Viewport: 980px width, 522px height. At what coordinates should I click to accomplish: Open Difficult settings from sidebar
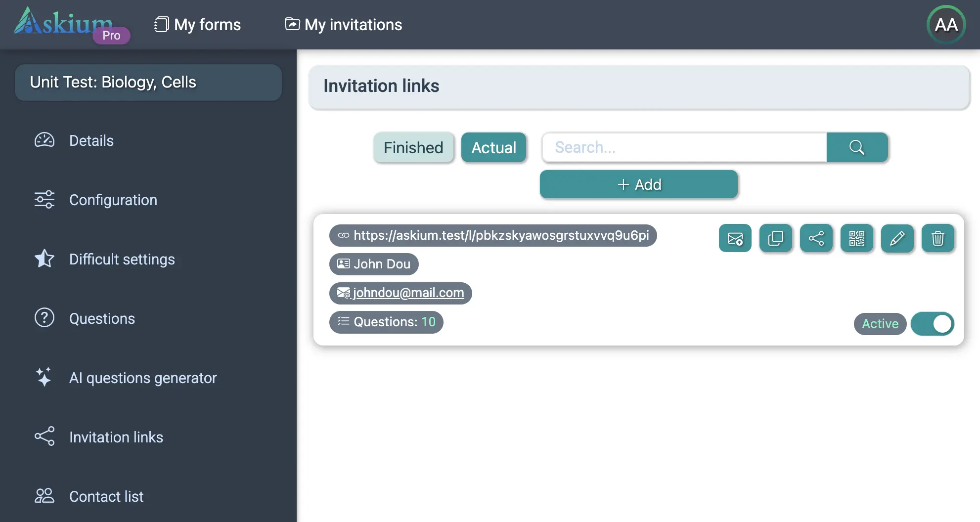coord(122,260)
